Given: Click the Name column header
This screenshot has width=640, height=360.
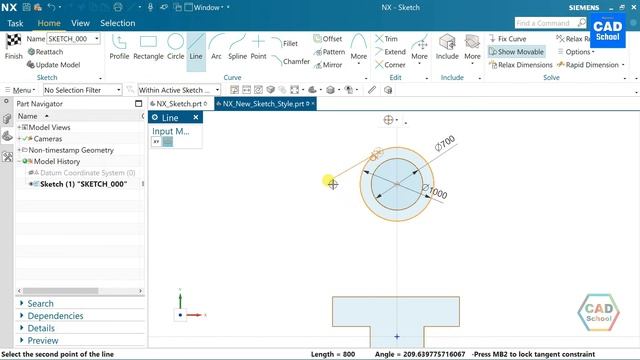Looking at the screenshot, I should [27, 116].
